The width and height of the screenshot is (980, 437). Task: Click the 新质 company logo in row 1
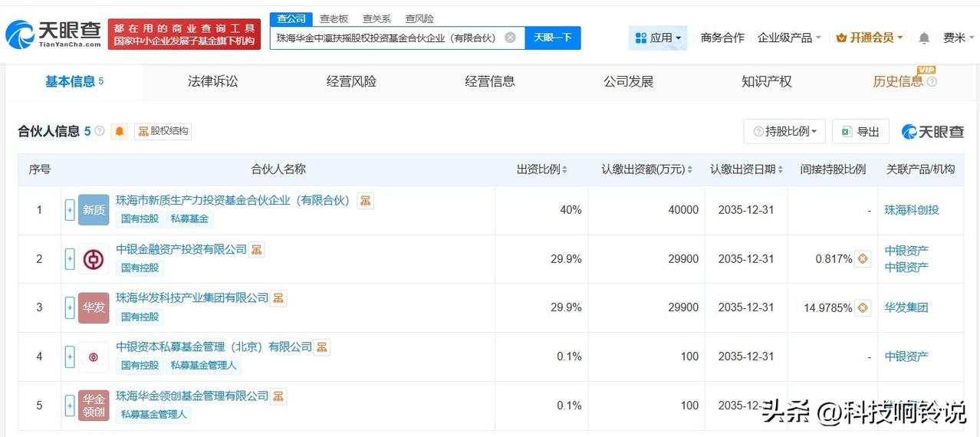pyautogui.click(x=94, y=209)
